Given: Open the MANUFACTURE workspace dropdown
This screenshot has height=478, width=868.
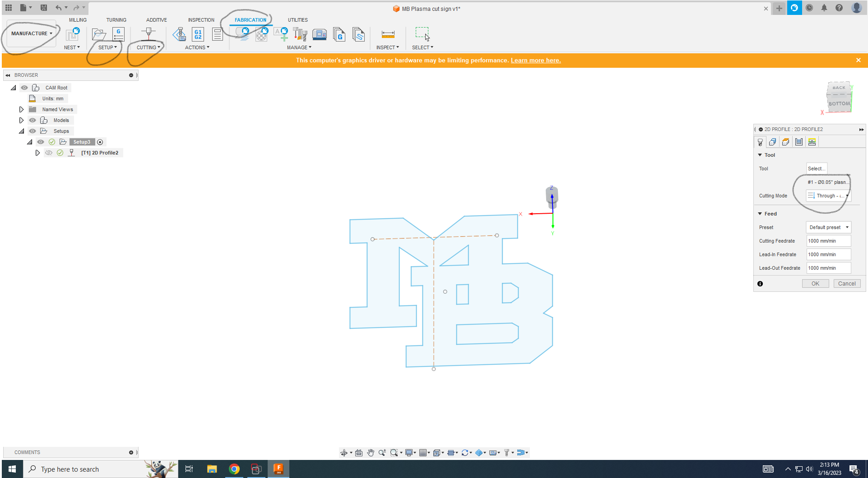Looking at the screenshot, I should point(32,33).
